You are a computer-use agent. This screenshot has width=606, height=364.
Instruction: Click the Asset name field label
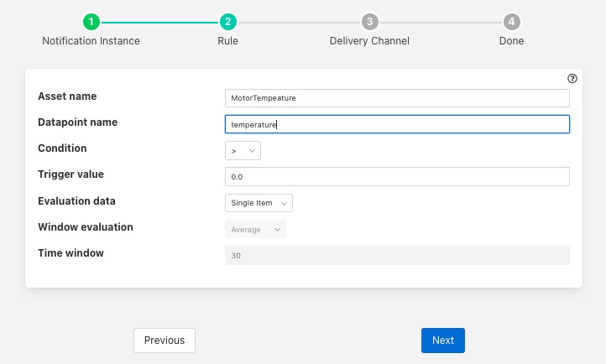(x=67, y=96)
